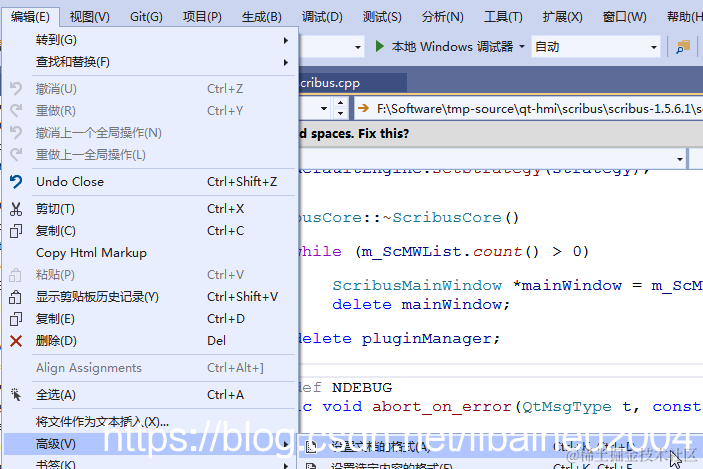Open the 高级(V) submenu
703x469 pixels.
[150, 444]
